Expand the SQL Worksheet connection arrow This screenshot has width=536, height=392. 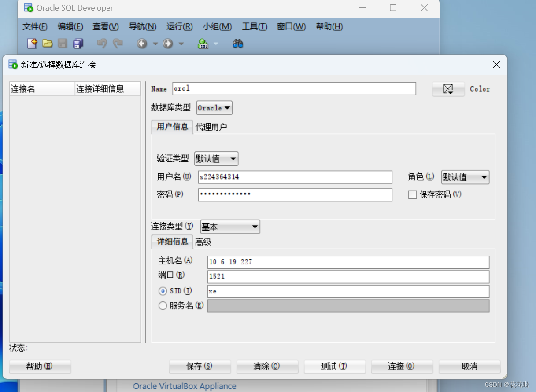(216, 44)
